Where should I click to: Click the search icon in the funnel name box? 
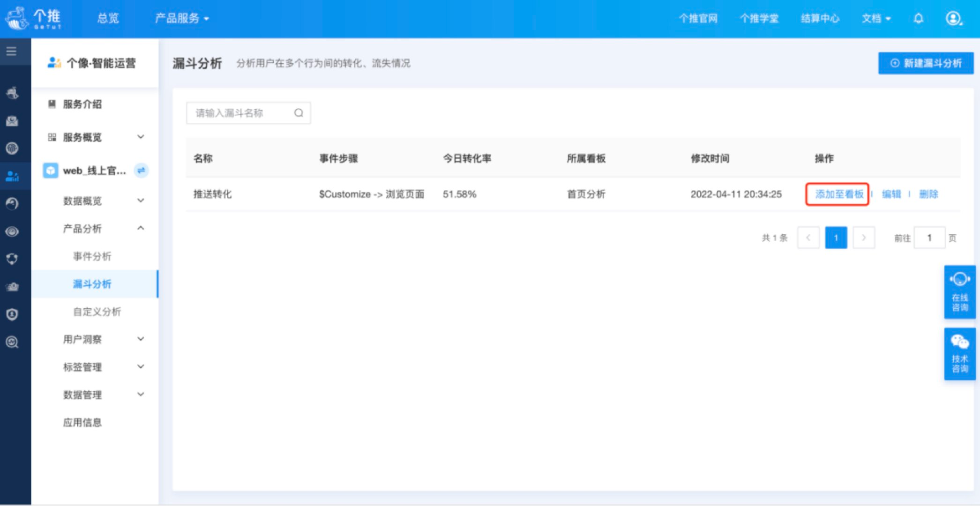(x=299, y=113)
